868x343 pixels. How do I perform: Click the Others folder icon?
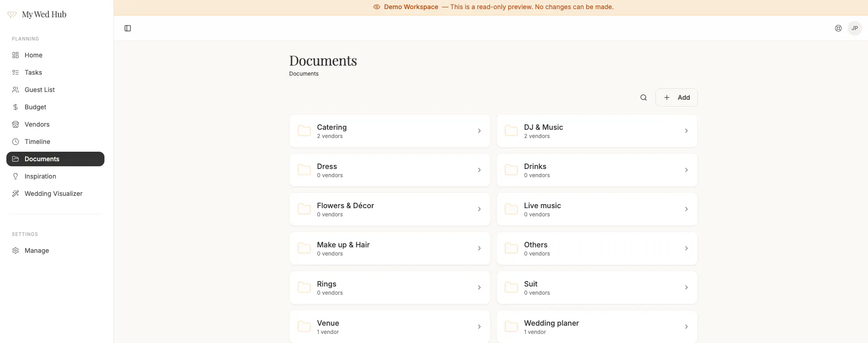click(511, 248)
